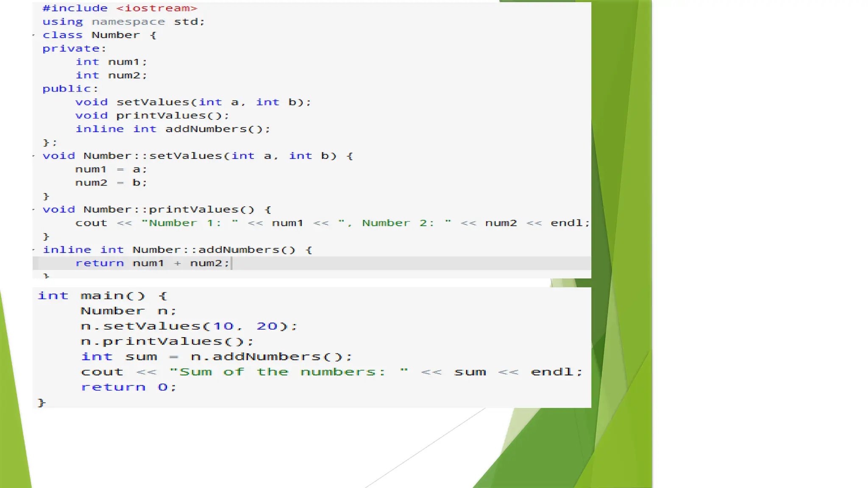Click the 'public:' access specifier

[x=70, y=89]
